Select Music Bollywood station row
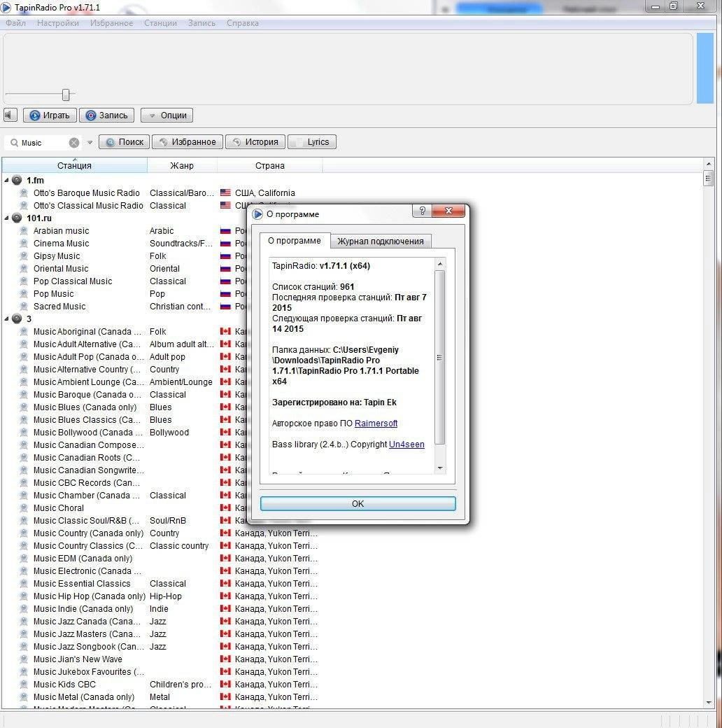722x728 pixels. pos(87,433)
